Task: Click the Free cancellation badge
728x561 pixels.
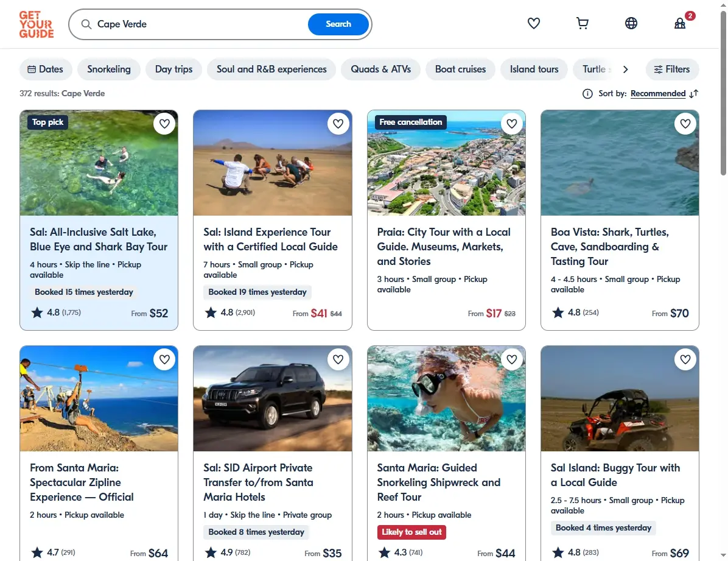Action: [x=410, y=122]
